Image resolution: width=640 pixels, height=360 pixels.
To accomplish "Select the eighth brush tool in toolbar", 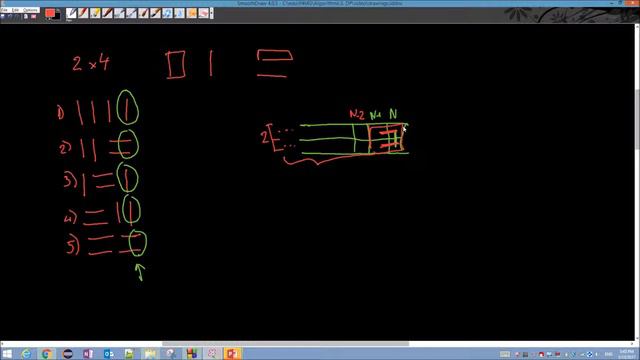I will (x=156, y=13).
